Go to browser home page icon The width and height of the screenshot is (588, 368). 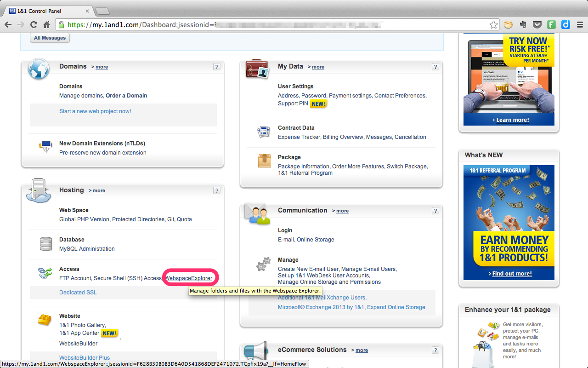point(46,24)
